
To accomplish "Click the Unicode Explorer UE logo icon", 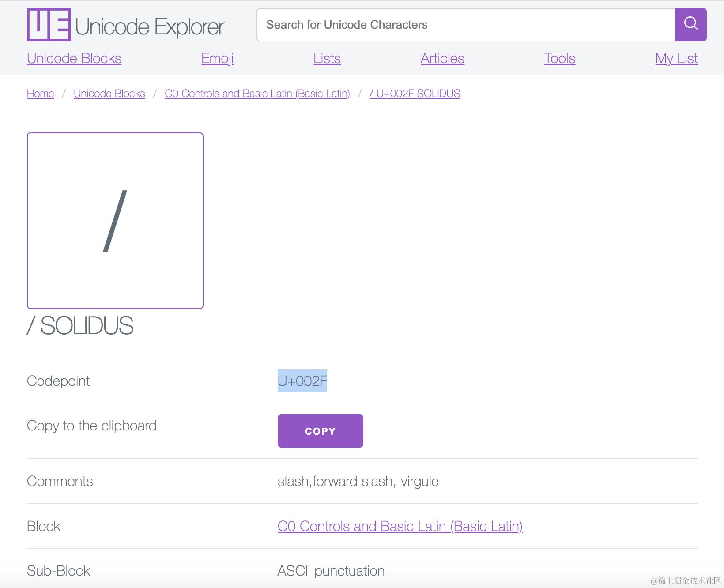I will pos(49,25).
